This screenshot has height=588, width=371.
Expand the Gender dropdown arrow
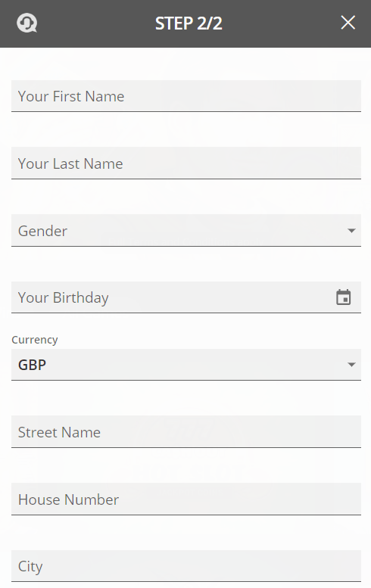351,231
